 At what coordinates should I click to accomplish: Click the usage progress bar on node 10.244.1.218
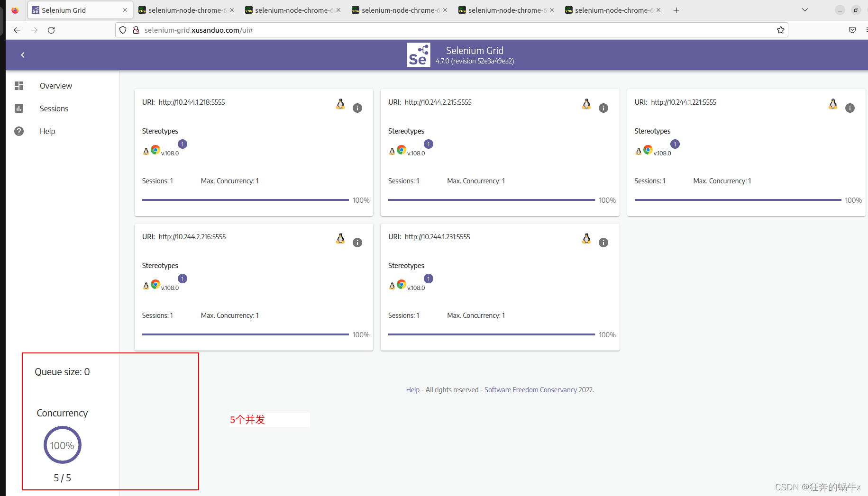(246, 200)
